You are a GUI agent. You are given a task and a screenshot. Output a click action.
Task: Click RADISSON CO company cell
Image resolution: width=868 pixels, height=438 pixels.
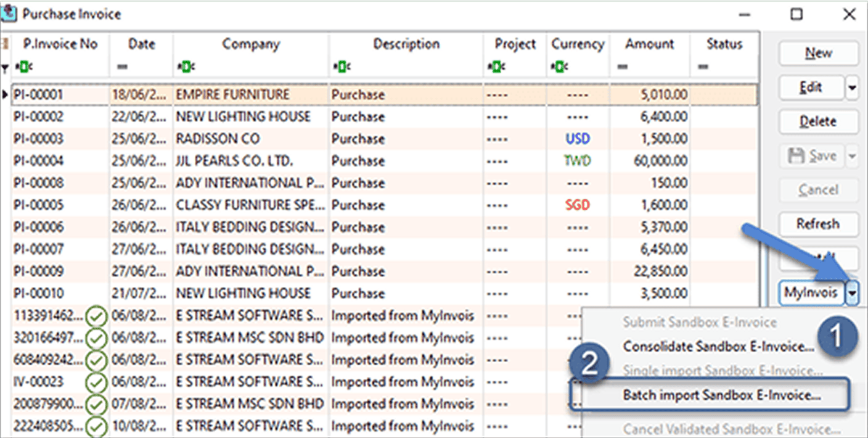tap(251, 139)
